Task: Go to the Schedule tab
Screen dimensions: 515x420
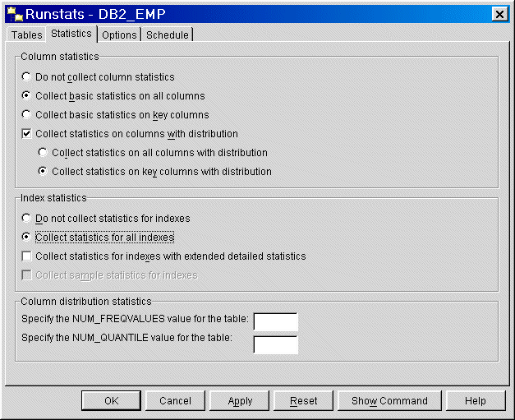Action: pos(168,35)
